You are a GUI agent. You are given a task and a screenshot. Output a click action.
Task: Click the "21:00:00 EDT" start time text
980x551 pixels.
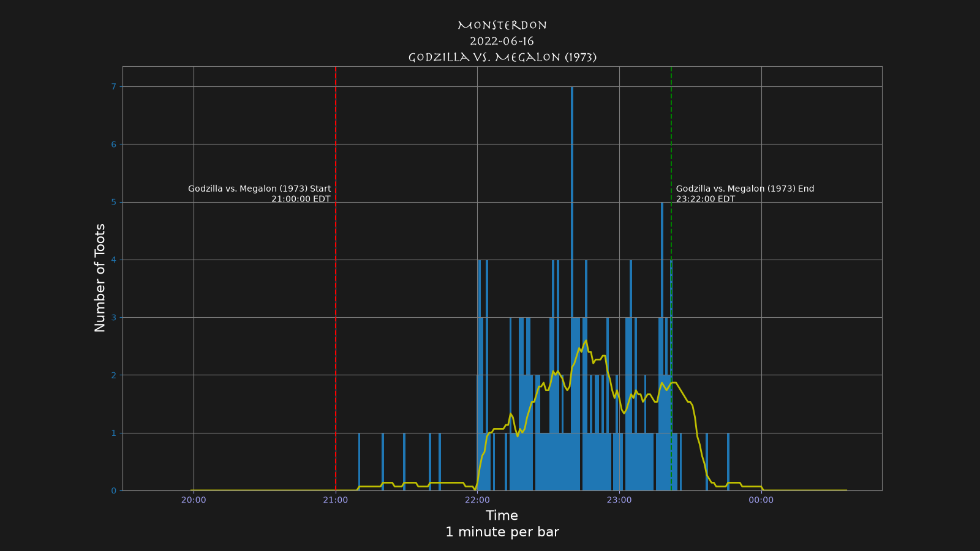point(301,200)
